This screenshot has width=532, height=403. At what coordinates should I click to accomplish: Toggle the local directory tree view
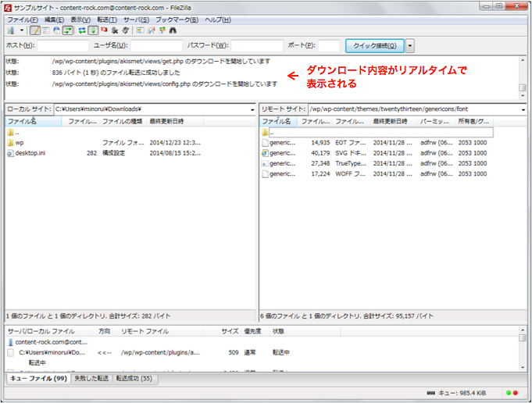46,30
